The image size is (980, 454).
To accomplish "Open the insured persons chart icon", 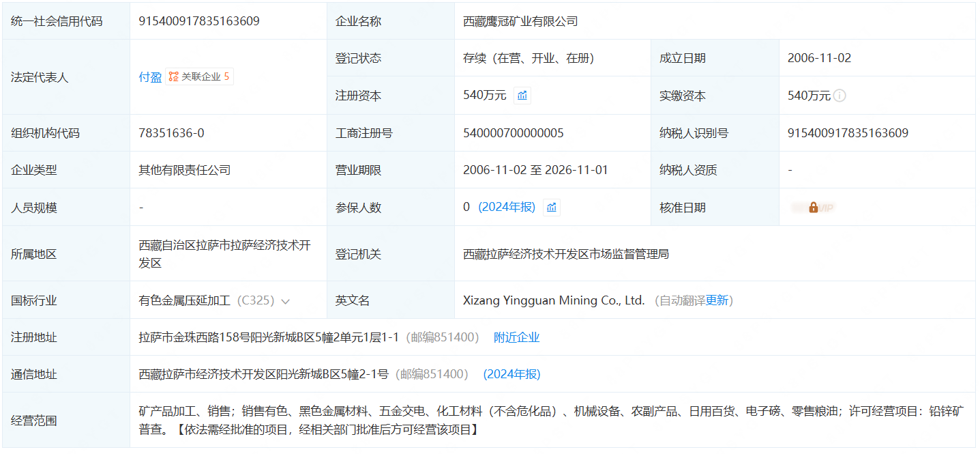I will [552, 207].
